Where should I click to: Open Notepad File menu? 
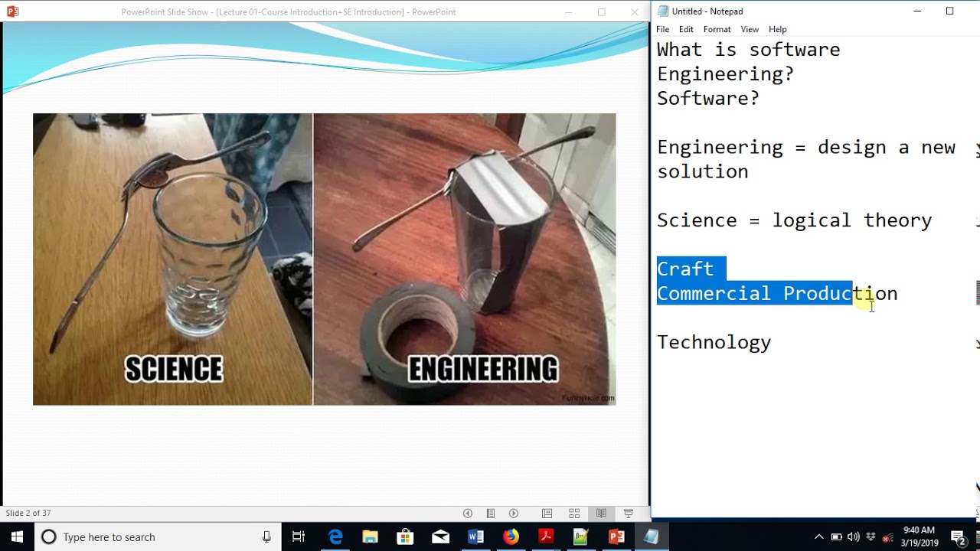(x=662, y=29)
